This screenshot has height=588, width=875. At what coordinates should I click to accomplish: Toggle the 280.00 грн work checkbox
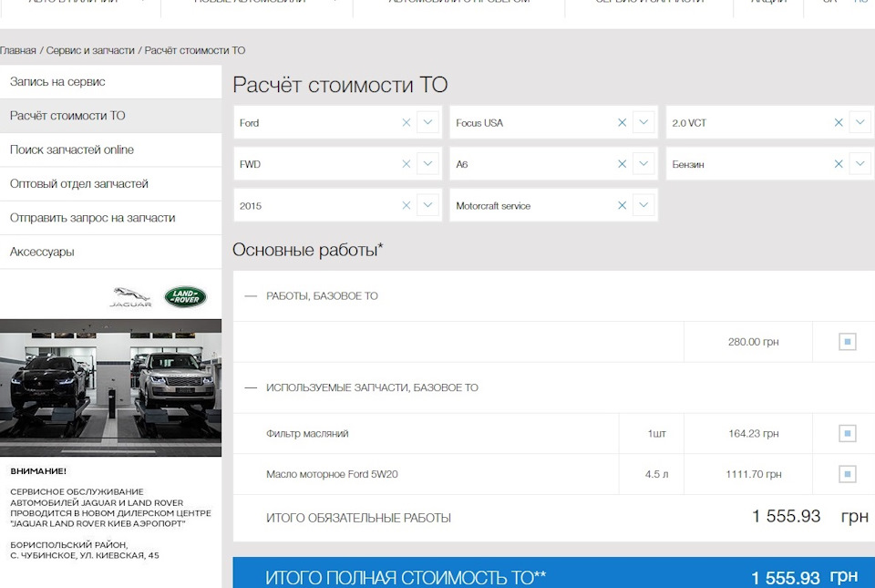point(847,342)
